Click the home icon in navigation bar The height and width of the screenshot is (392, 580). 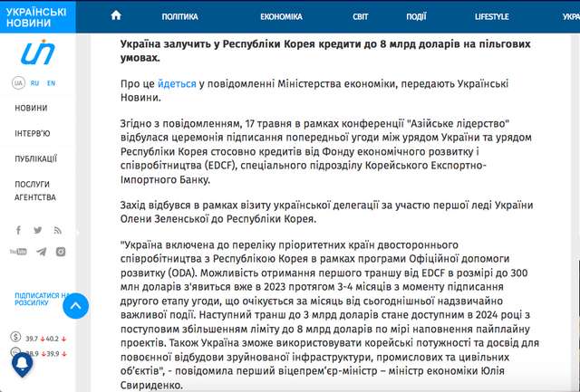(x=115, y=16)
